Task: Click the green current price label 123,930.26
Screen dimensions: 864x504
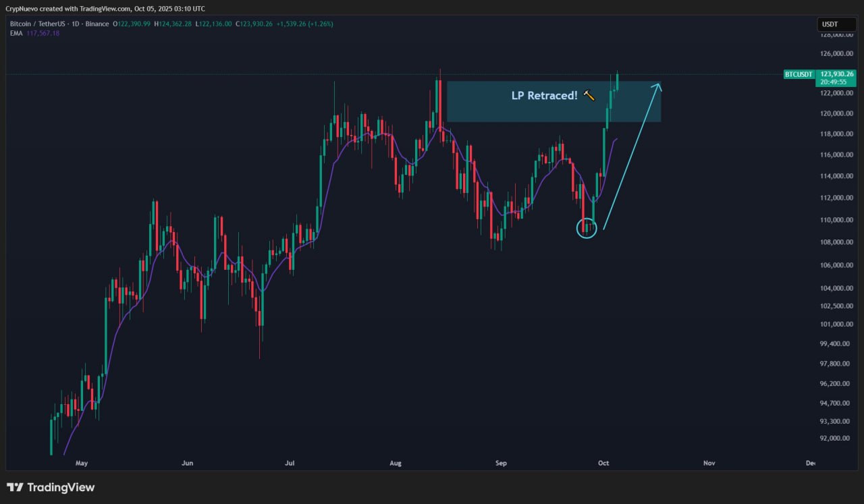Action: click(x=836, y=74)
